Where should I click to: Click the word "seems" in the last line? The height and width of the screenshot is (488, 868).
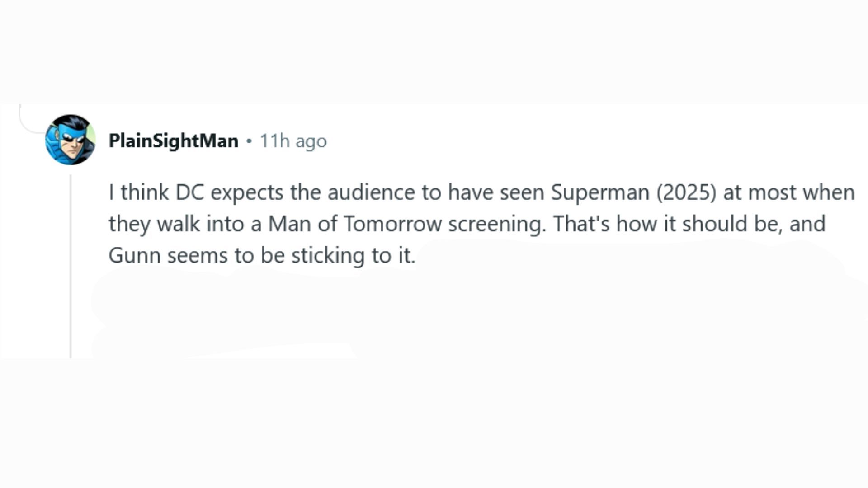coord(197,256)
